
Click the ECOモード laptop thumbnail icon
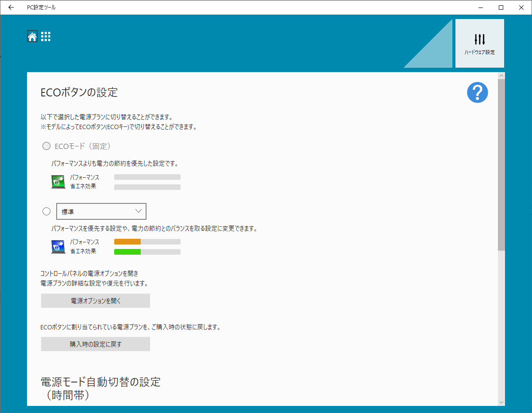[58, 181]
